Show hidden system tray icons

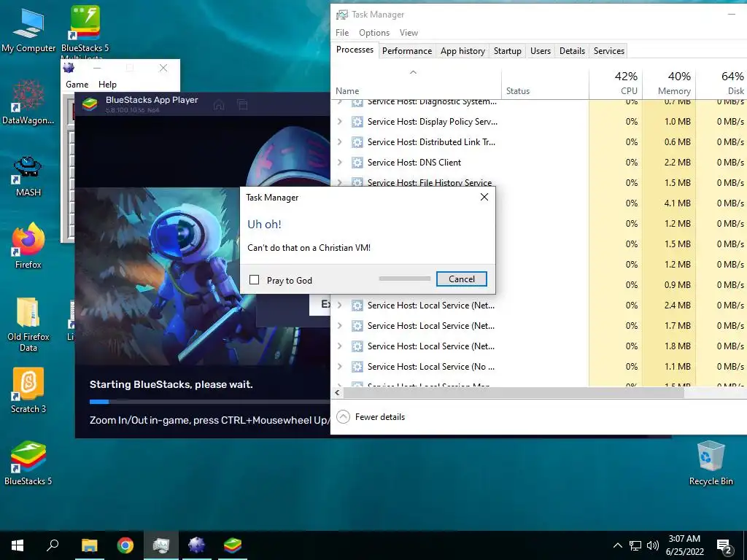(x=617, y=545)
